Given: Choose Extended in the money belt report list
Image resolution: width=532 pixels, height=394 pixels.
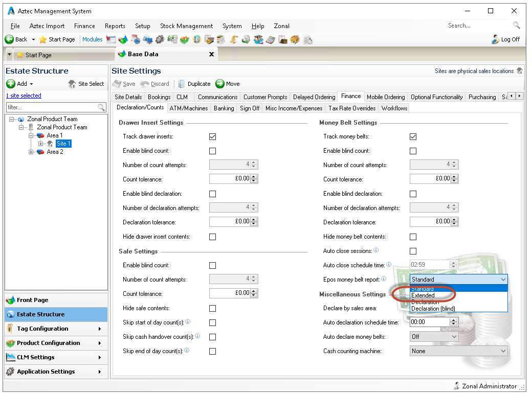Looking at the screenshot, I should coord(459,295).
